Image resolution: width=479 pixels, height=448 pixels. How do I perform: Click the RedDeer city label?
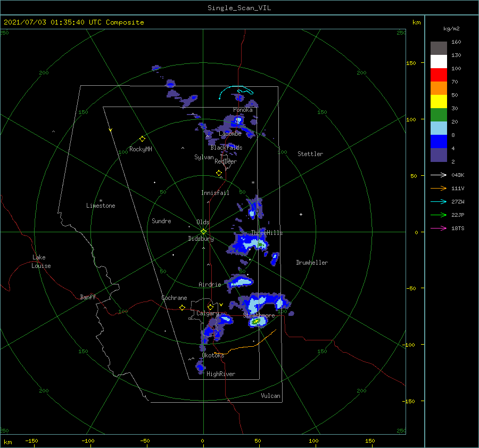(x=226, y=161)
